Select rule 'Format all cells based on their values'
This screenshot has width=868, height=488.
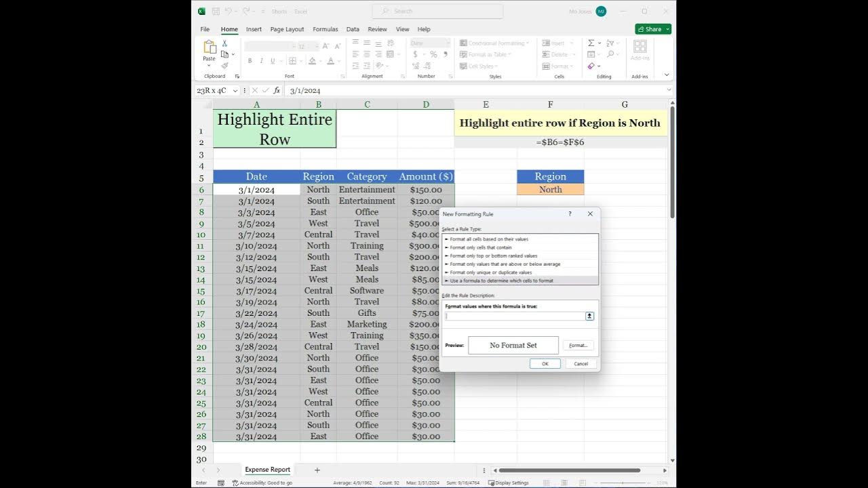coord(521,239)
